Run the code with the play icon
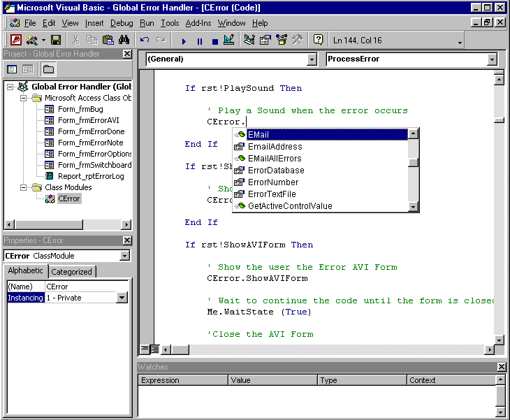 [x=184, y=41]
